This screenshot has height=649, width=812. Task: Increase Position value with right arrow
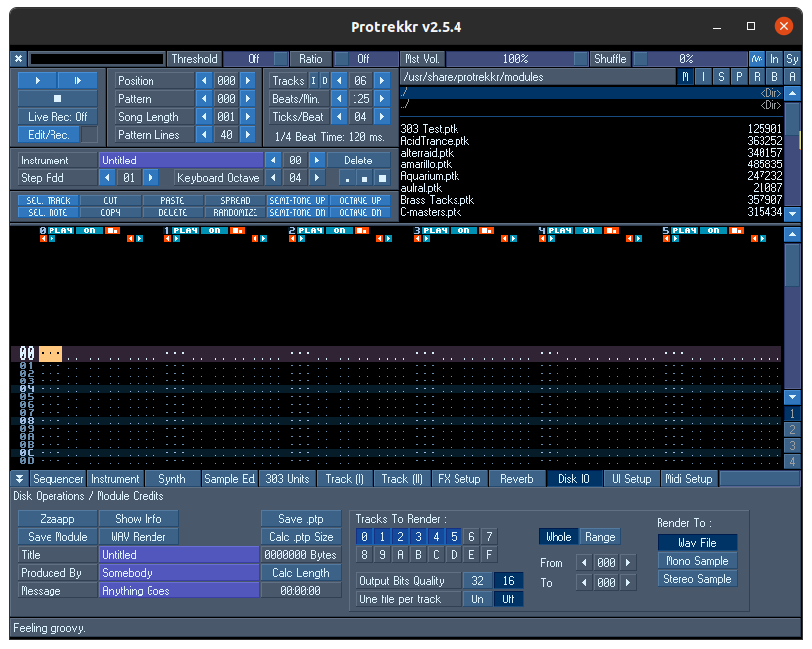(x=248, y=81)
